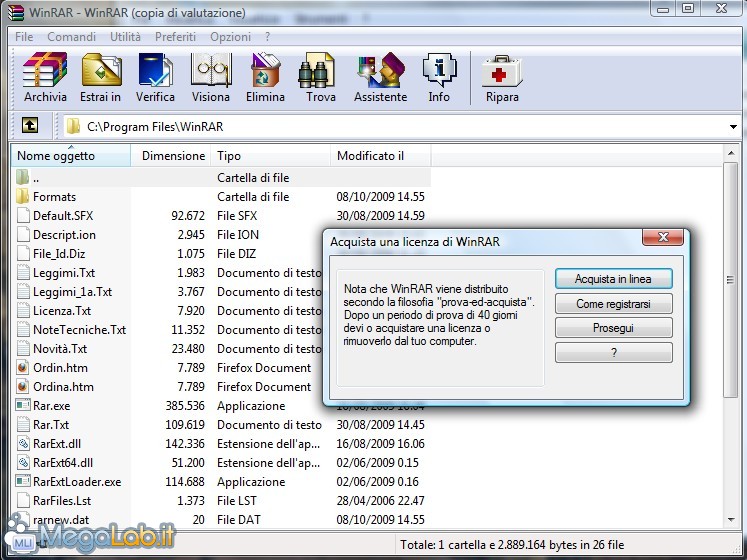The height and width of the screenshot is (560, 747).
Task: Click the Estrai in toolbar icon
Action: [x=101, y=71]
